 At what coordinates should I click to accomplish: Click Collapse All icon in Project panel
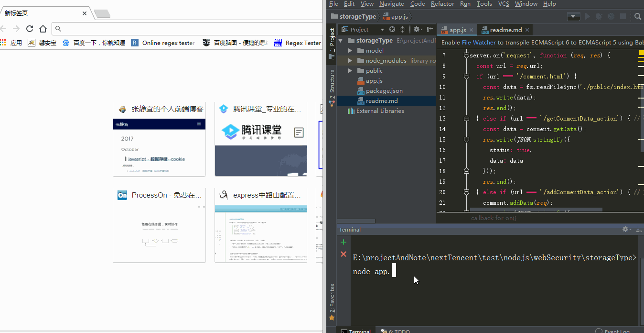(x=403, y=30)
